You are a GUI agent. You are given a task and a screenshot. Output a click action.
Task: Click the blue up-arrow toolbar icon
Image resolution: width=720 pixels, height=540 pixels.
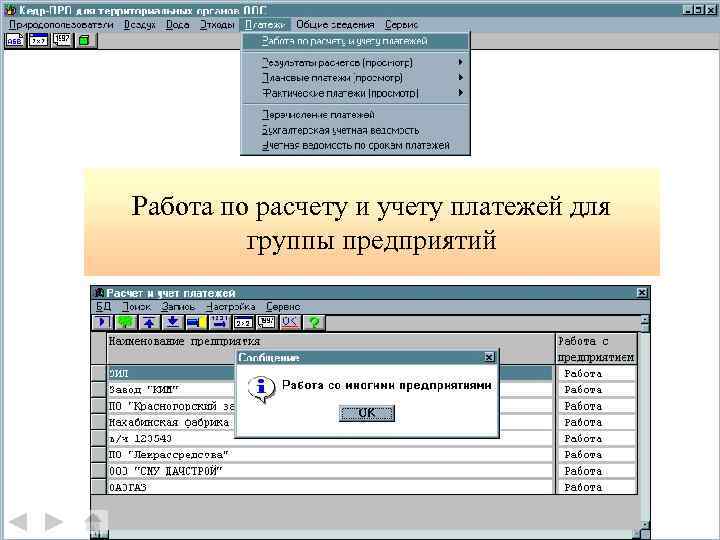pos(149,322)
